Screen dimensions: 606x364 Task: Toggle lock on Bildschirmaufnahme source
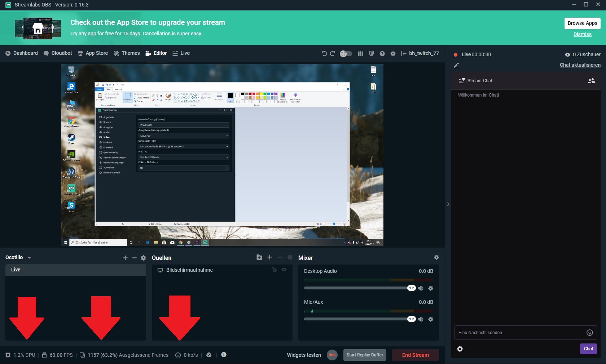(274, 270)
